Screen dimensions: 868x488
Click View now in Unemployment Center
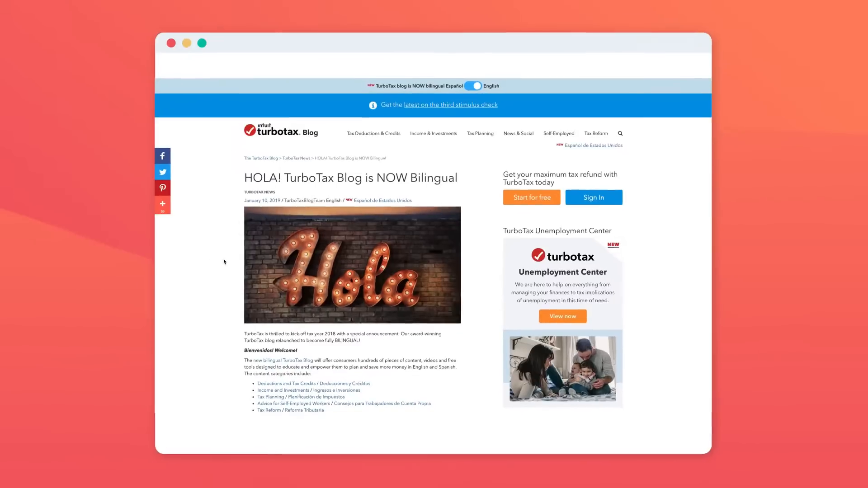click(x=563, y=316)
